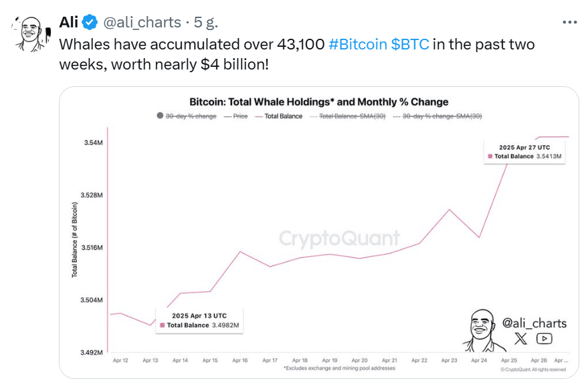Go to the @ali_charts handle profile

(x=141, y=22)
